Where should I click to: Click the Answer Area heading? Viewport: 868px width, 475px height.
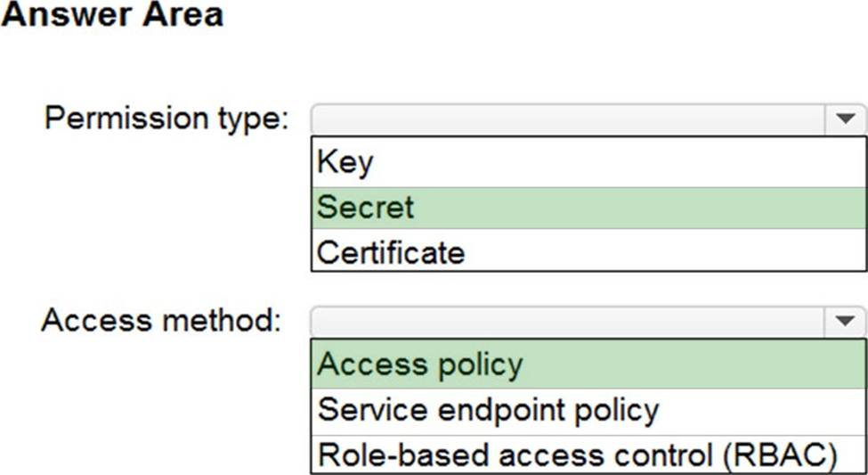[111, 15]
